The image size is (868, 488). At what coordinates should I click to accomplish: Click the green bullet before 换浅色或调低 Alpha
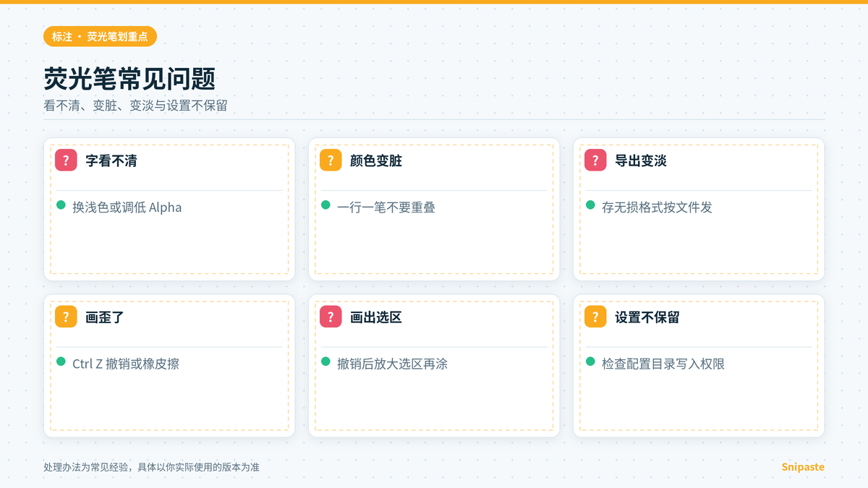[61, 205]
